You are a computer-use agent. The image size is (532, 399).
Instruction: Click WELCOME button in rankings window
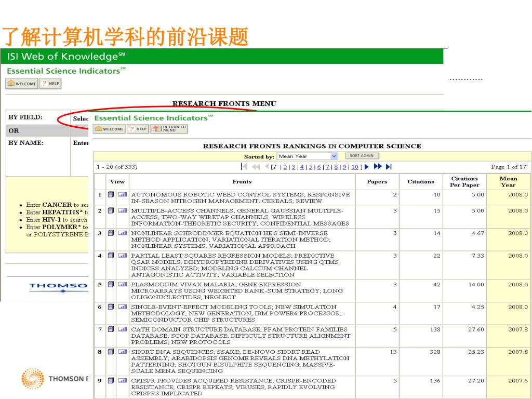pyautogui.click(x=109, y=129)
